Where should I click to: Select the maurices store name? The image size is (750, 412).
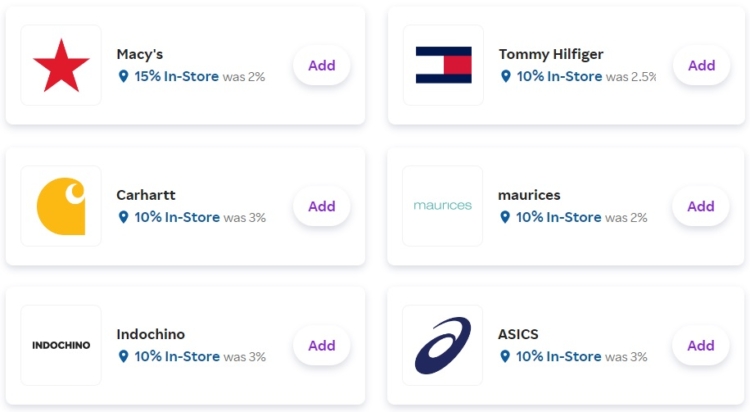(529, 195)
